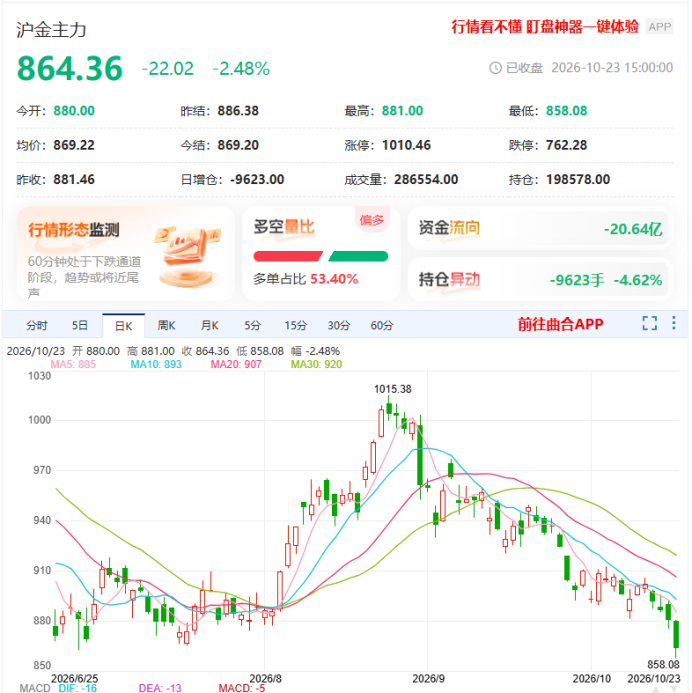Switch chart to 15分 interval

(x=296, y=326)
